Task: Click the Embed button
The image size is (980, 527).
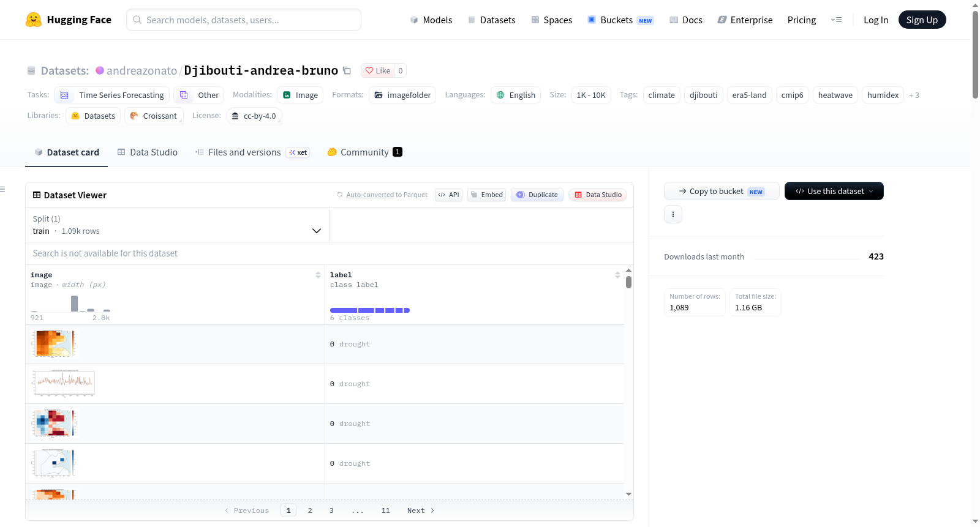Action: (x=486, y=195)
